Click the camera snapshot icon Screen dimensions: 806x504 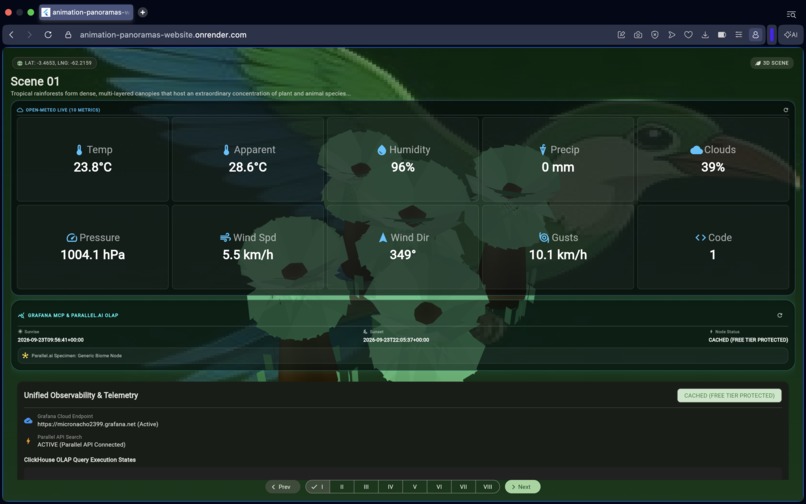(638, 35)
